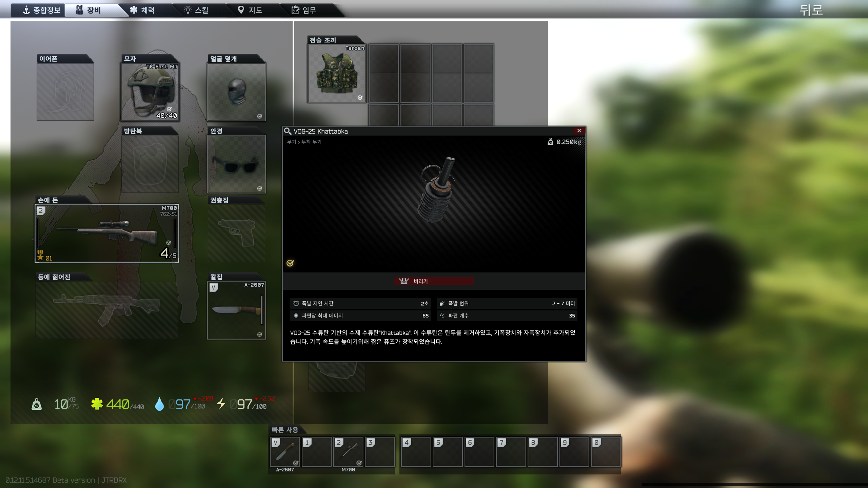868x488 pixels.
Task: Select the Tarzan tactical vest item
Action: click(336, 73)
